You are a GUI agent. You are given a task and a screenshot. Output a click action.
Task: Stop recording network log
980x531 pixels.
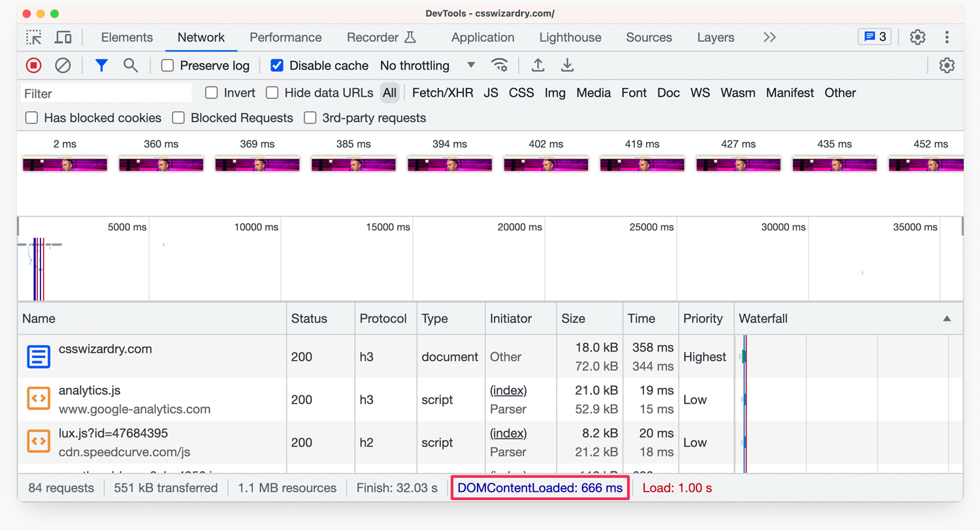click(33, 65)
